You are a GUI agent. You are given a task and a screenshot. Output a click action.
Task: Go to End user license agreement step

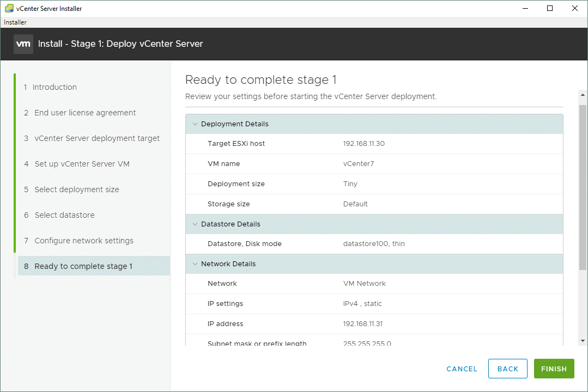(85, 113)
